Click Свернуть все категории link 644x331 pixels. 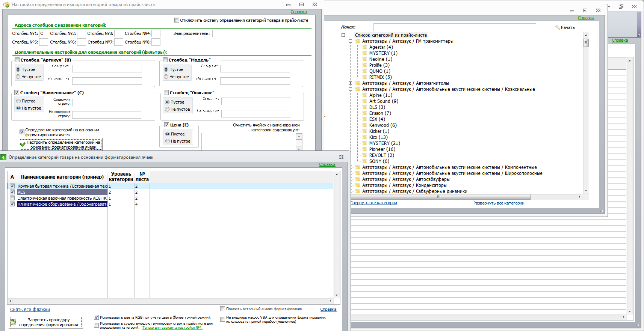click(x=374, y=203)
